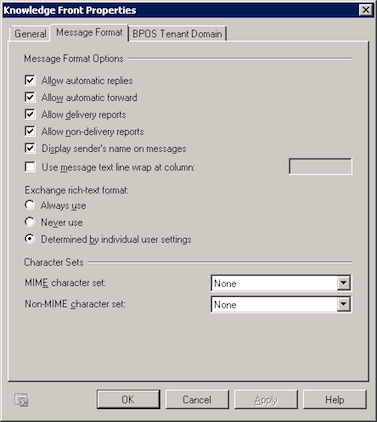Click the Character Sets section heading
Viewport: 377px width, 422px height.
pyautogui.click(x=54, y=262)
